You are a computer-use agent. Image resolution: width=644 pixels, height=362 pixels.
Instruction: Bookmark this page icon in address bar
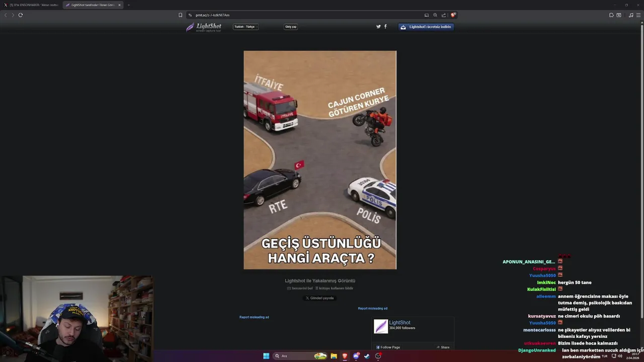click(x=180, y=15)
